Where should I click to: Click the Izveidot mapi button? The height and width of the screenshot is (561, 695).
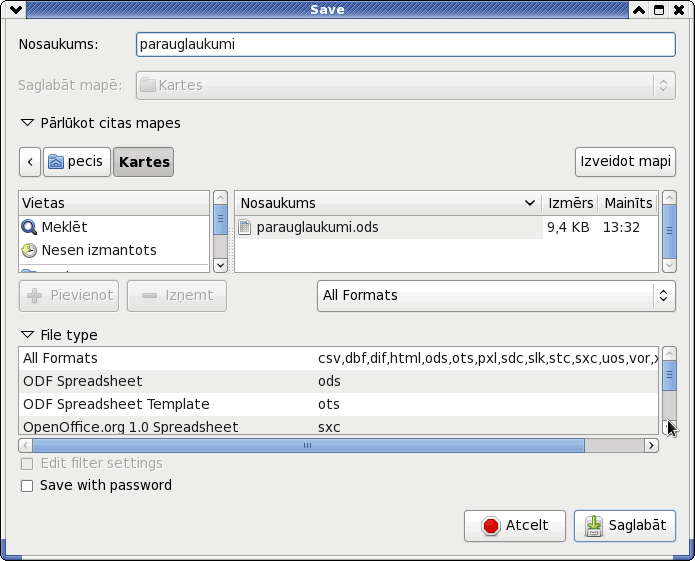(625, 162)
